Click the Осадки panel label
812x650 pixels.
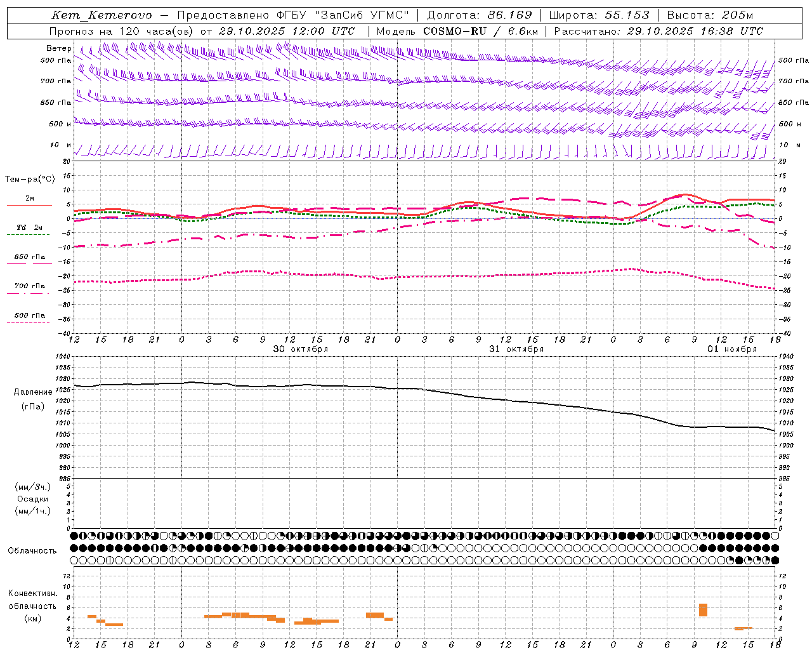(32, 499)
